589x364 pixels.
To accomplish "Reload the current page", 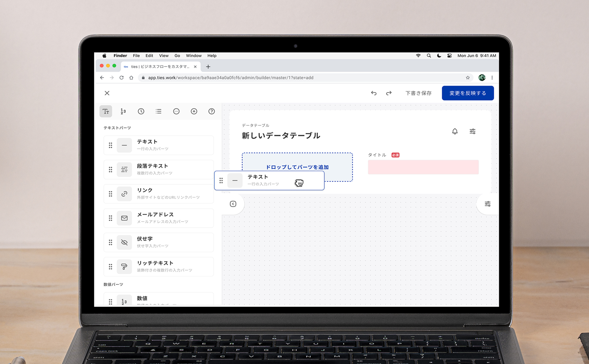I will tap(122, 78).
